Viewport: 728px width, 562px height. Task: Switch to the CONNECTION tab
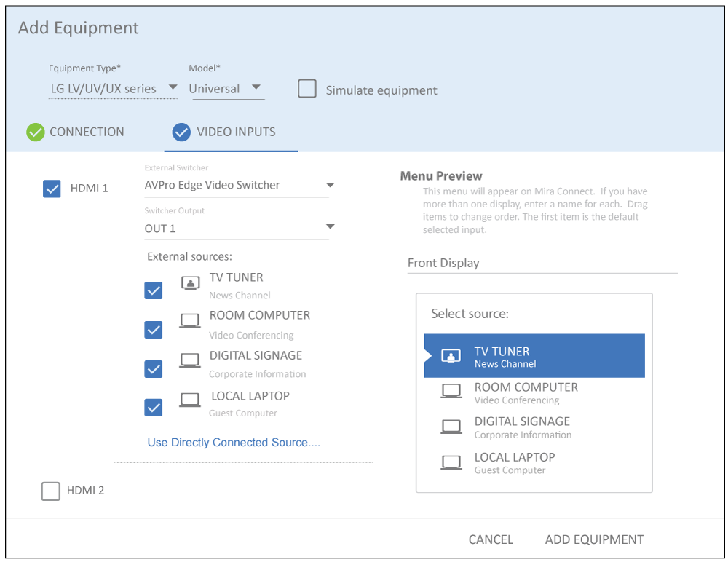[76, 132]
